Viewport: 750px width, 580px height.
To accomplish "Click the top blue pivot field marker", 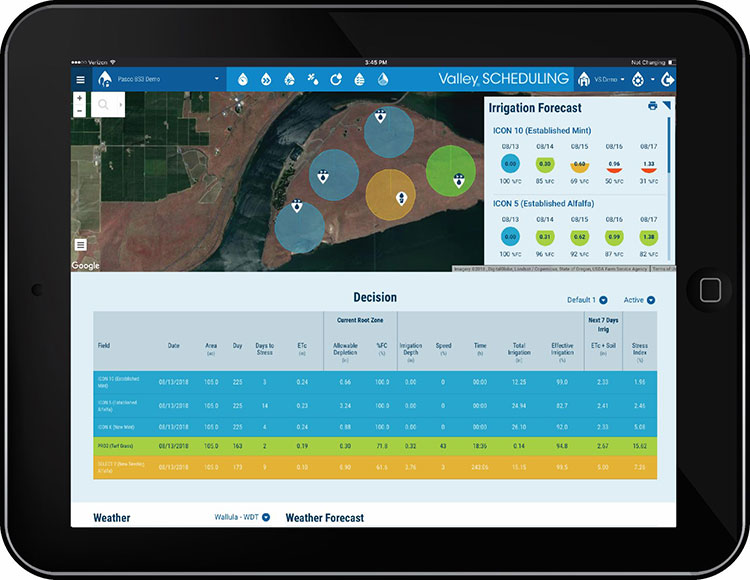I will click(380, 116).
